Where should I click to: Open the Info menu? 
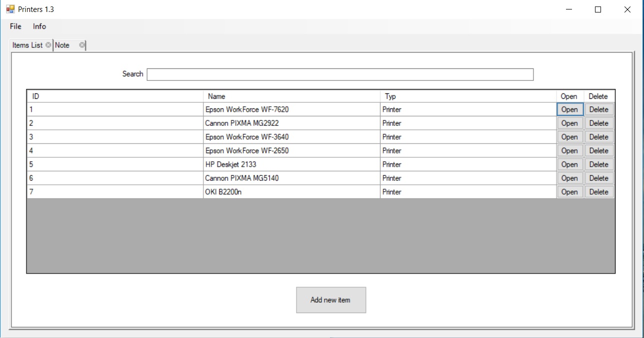tap(39, 26)
